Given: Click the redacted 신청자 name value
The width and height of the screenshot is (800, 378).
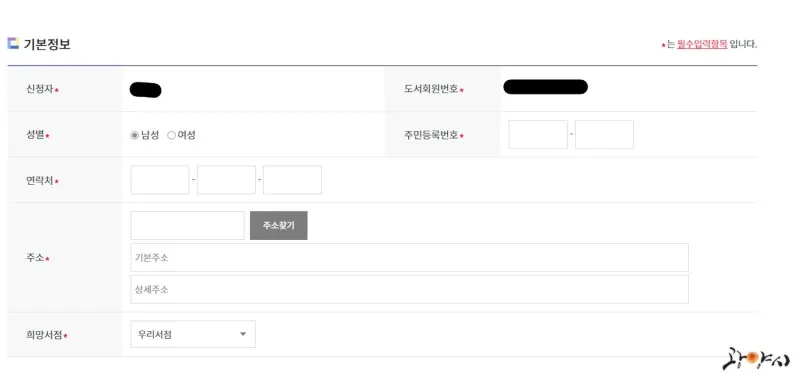Looking at the screenshot, I should coord(145,90).
